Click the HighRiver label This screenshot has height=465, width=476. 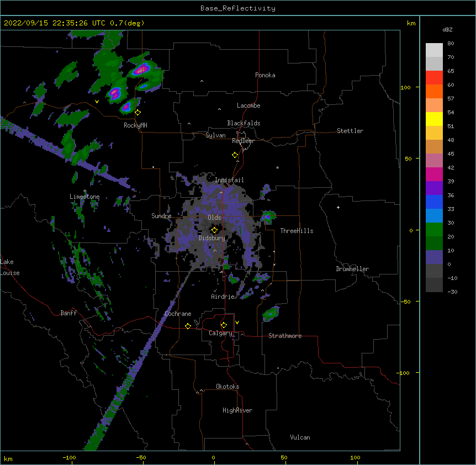pos(237,410)
